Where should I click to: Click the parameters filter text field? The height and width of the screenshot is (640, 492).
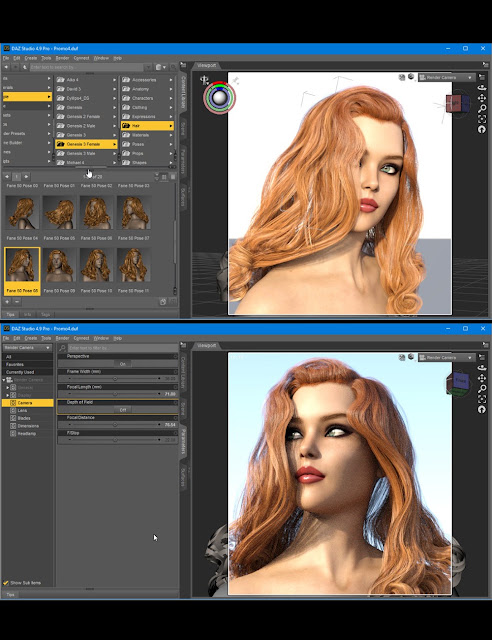(x=122, y=348)
